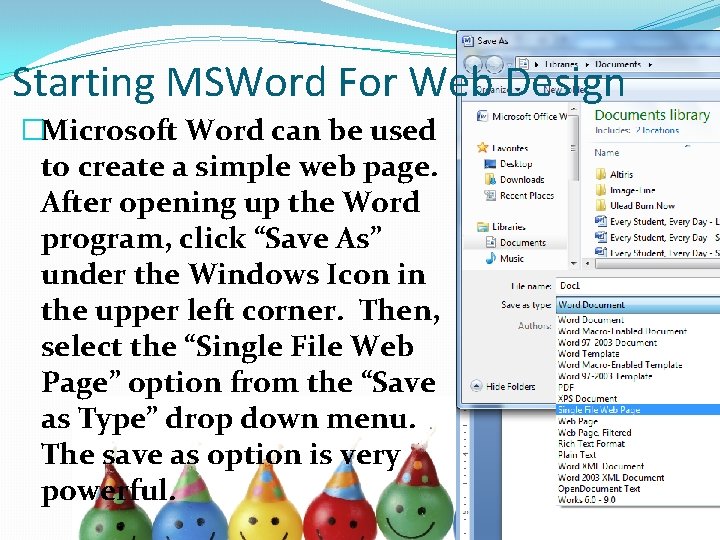Click the 2 locations link
This screenshot has width=720, height=540.
(657, 130)
